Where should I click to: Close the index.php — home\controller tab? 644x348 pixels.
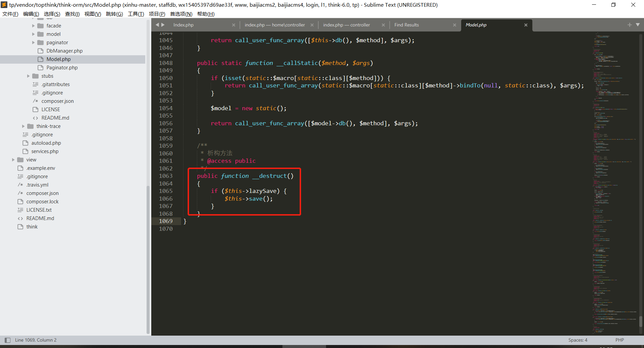pyautogui.click(x=312, y=25)
